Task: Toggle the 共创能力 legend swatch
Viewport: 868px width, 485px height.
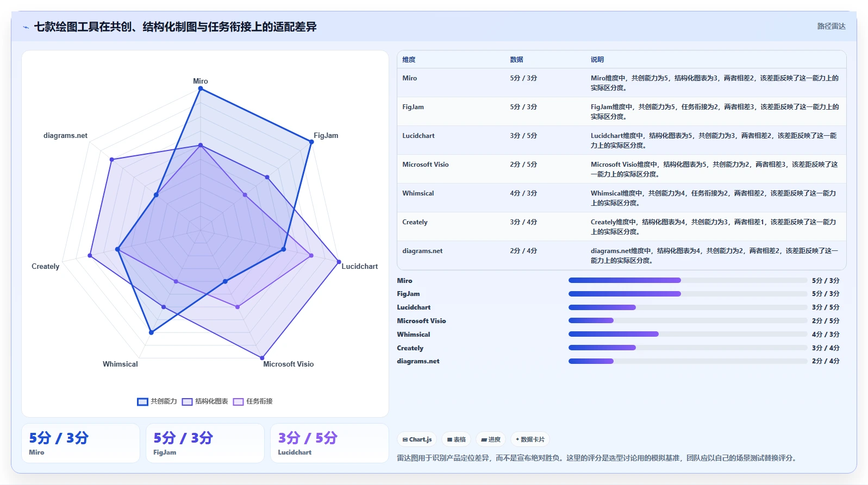Action: tap(142, 402)
